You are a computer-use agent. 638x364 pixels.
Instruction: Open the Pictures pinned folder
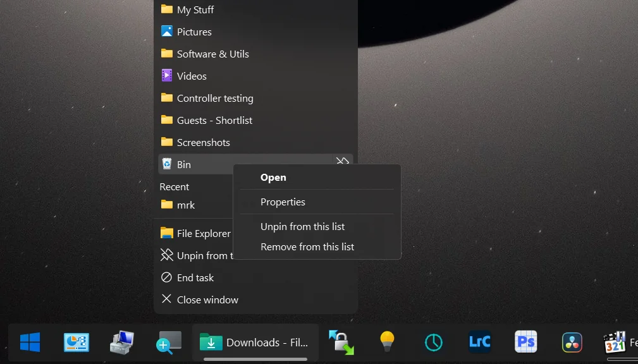click(x=255, y=32)
